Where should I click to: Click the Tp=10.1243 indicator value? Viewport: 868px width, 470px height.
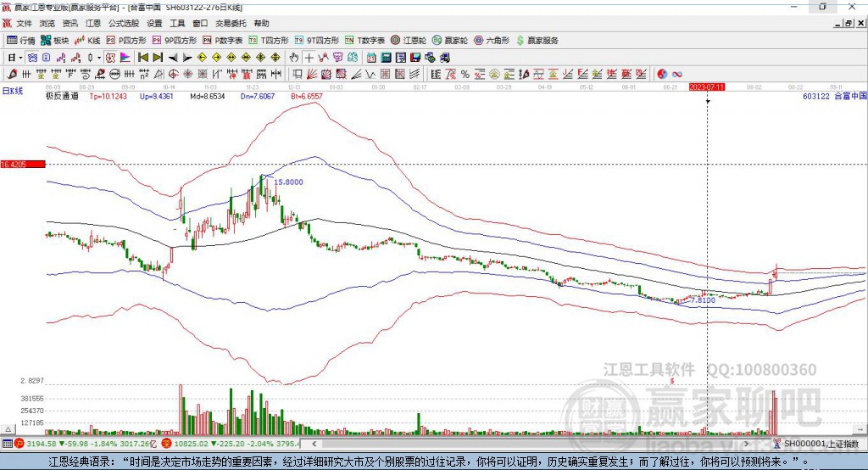[x=108, y=96]
